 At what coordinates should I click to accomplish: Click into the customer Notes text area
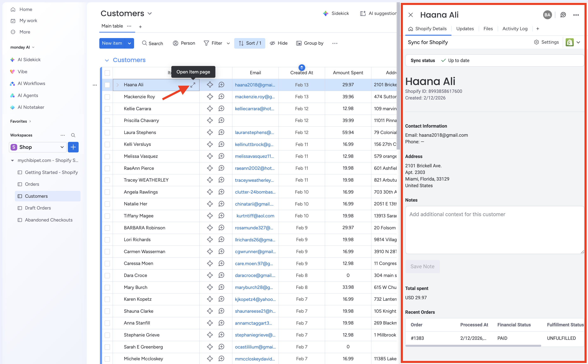494,230
